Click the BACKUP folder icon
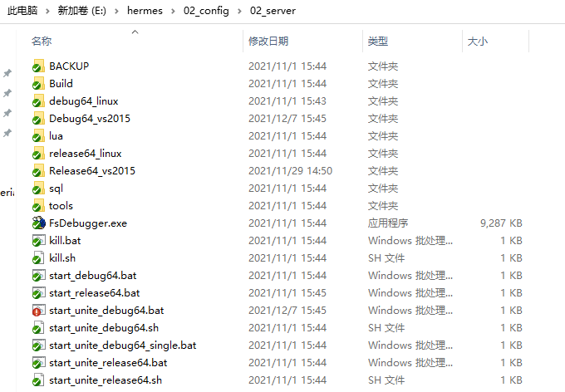Viewport: 565px width, 392px height. coord(38,66)
